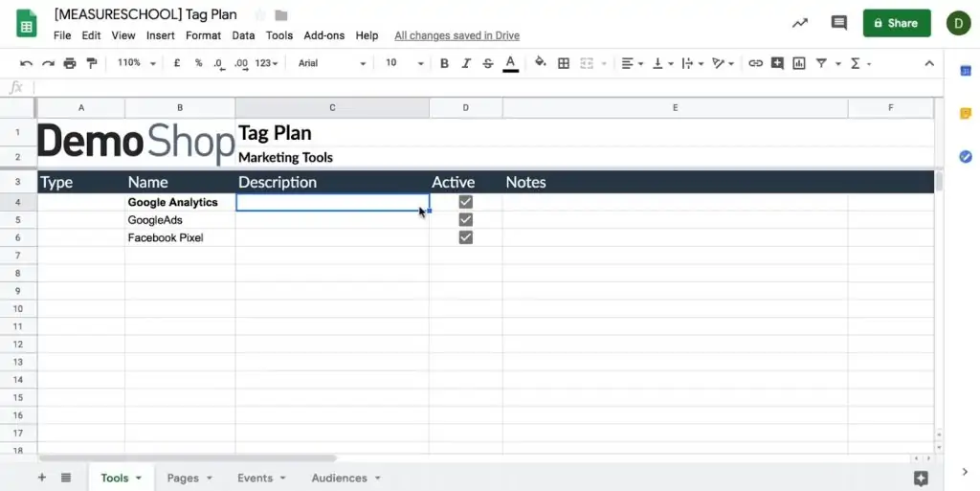Create a filter icon

(821, 63)
